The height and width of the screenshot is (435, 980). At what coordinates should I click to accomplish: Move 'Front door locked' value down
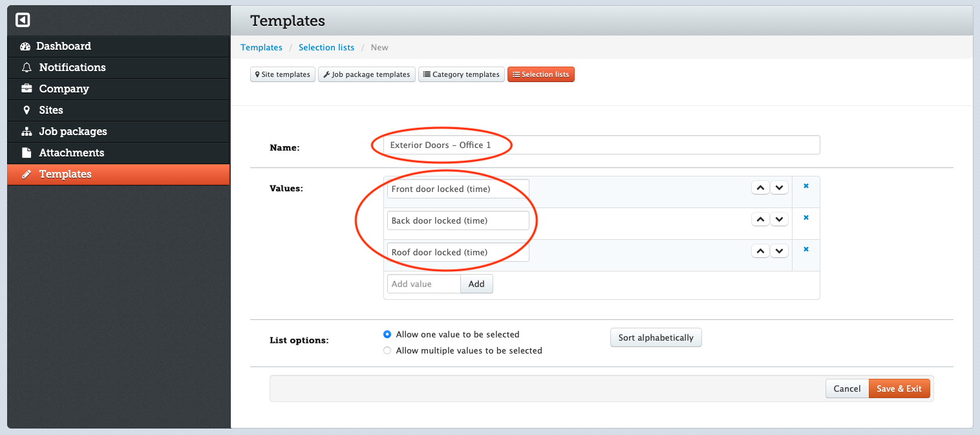point(780,188)
